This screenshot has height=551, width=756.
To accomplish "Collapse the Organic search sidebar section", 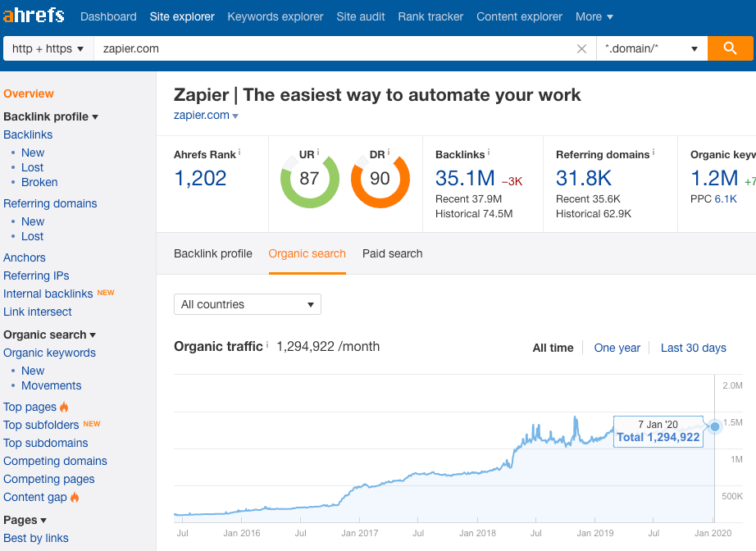I will point(94,335).
